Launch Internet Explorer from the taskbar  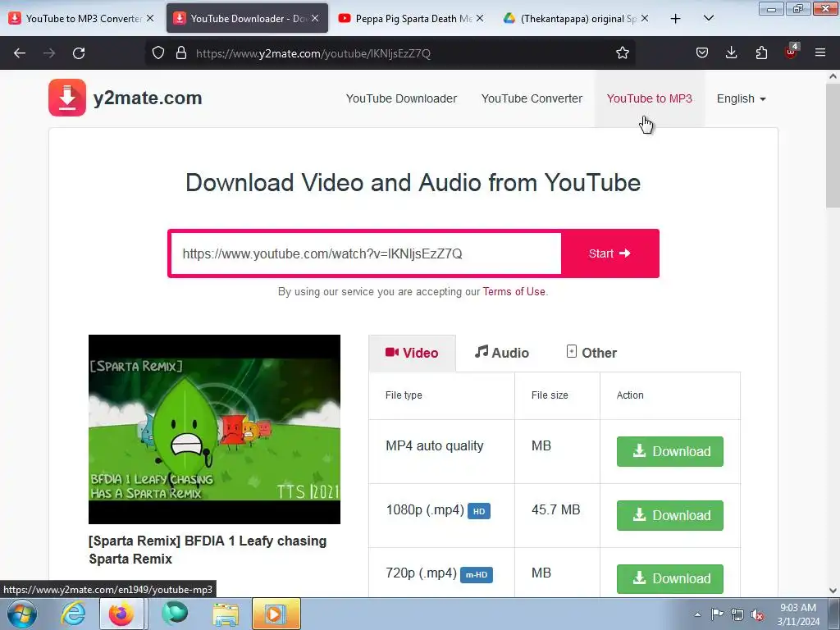click(73, 614)
